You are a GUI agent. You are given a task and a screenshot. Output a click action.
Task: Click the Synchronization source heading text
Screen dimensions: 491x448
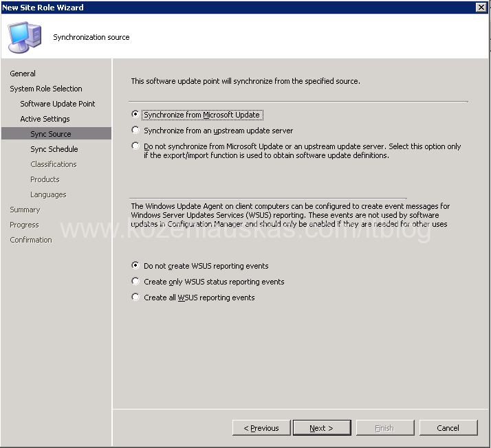click(x=91, y=37)
